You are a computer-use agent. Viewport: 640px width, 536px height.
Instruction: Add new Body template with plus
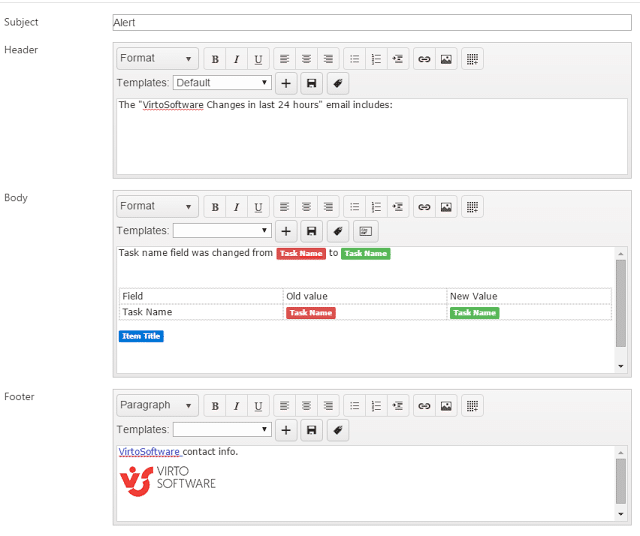(x=286, y=231)
